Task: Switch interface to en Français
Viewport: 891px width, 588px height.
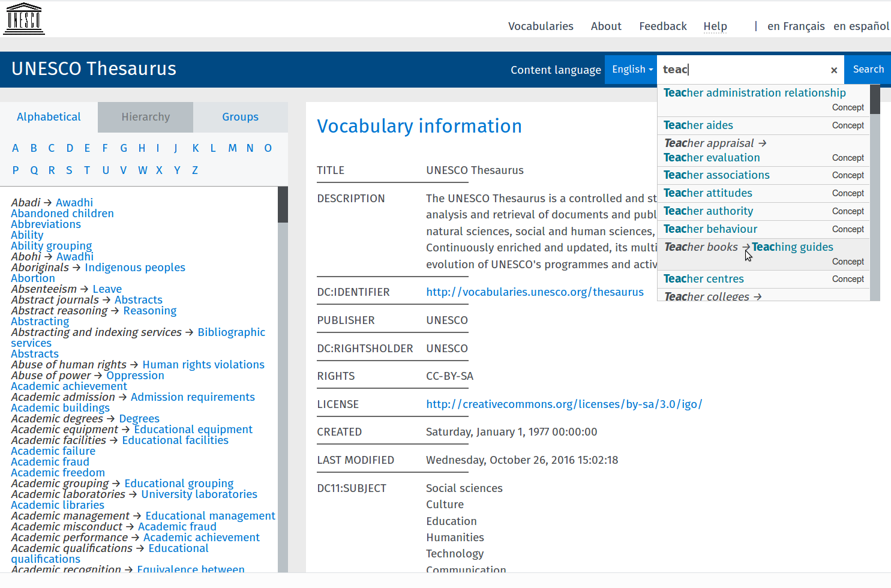Action: coord(796,26)
